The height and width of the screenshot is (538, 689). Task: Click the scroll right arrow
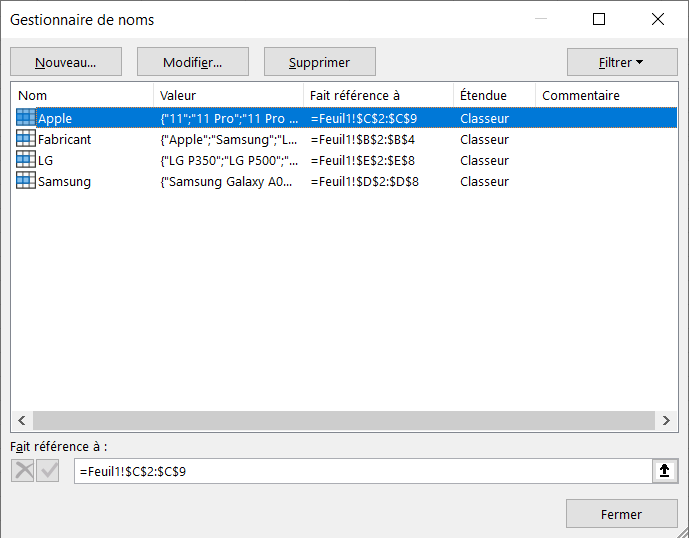click(x=666, y=421)
